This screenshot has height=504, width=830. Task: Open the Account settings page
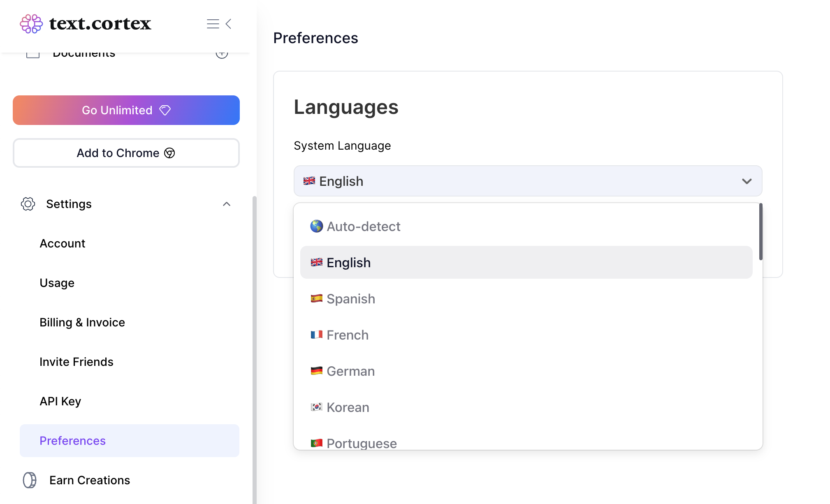click(x=63, y=243)
